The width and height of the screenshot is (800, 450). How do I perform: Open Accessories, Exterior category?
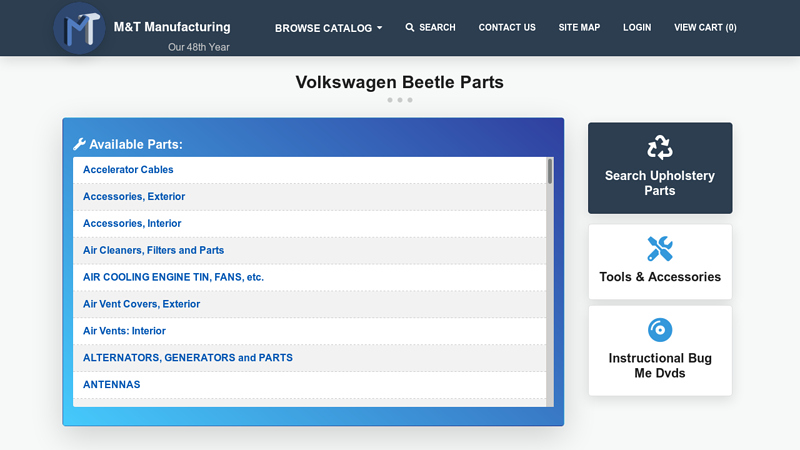coord(134,196)
